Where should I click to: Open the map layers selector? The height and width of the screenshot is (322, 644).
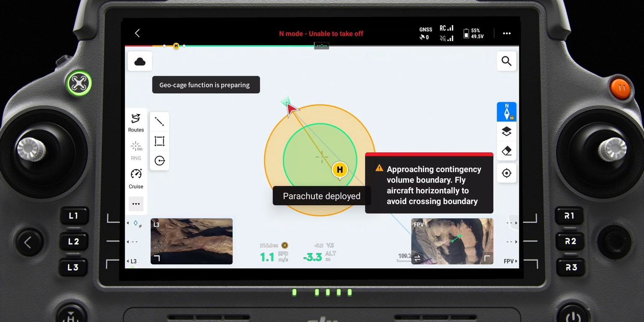pos(507,131)
